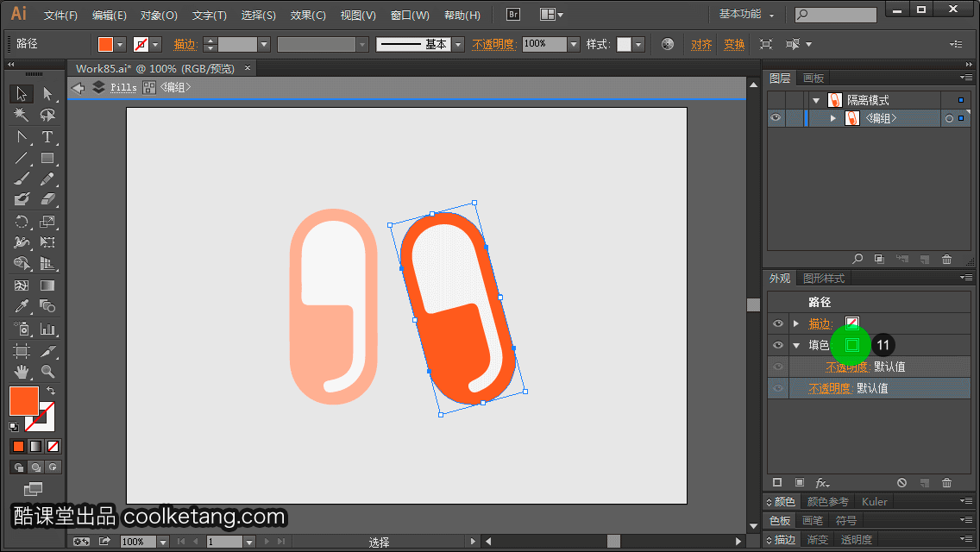Image resolution: width=980 pixels, height=552 pixels.
Task: Add new effect with fx button
Action: click(822, 483)
